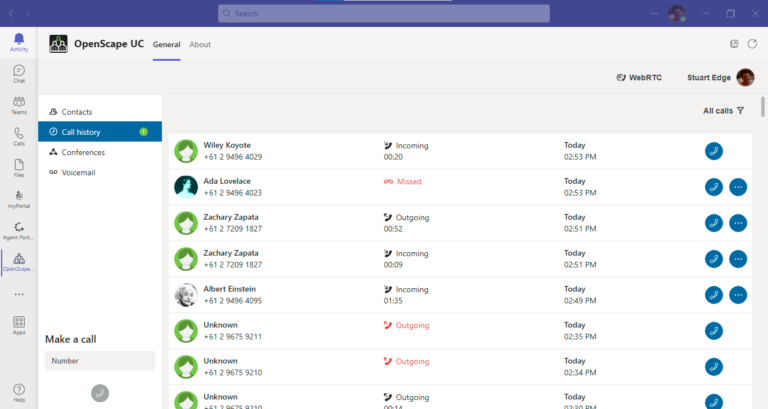The width and height of the screenshot is (768, 409).
Task: Click the OpenScape UC app logo
Action: pyautogui.click(x=58, y=44)
